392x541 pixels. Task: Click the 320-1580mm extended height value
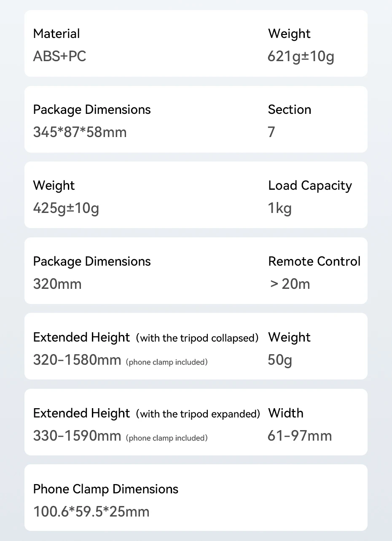tap(77, 360)
